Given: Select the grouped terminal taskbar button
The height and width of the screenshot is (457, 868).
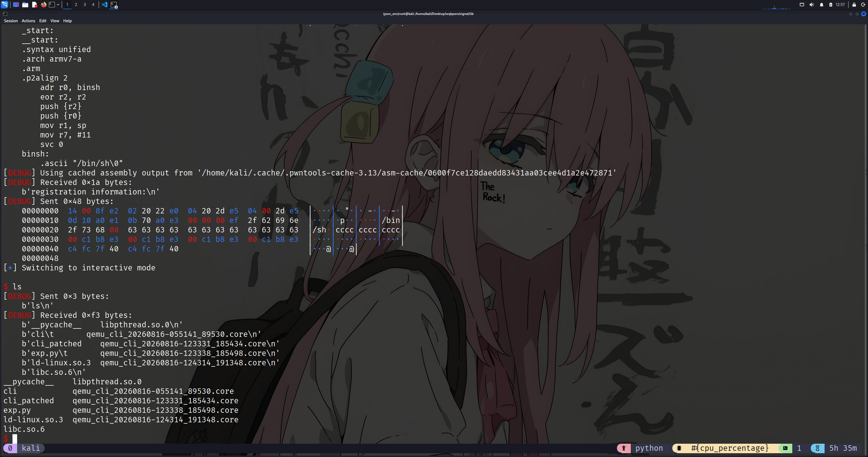Looking at the screenshot, I should click(x=114, y=5).
